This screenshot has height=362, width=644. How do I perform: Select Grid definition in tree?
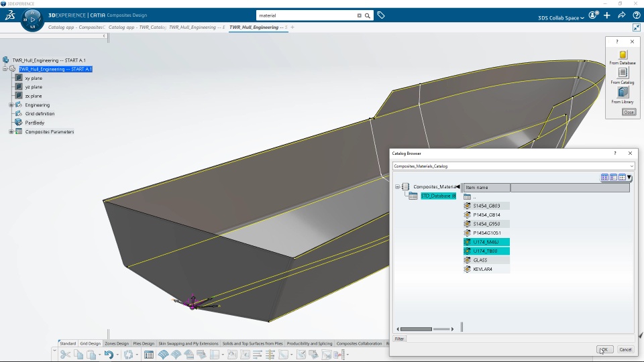tap(40, 114)
